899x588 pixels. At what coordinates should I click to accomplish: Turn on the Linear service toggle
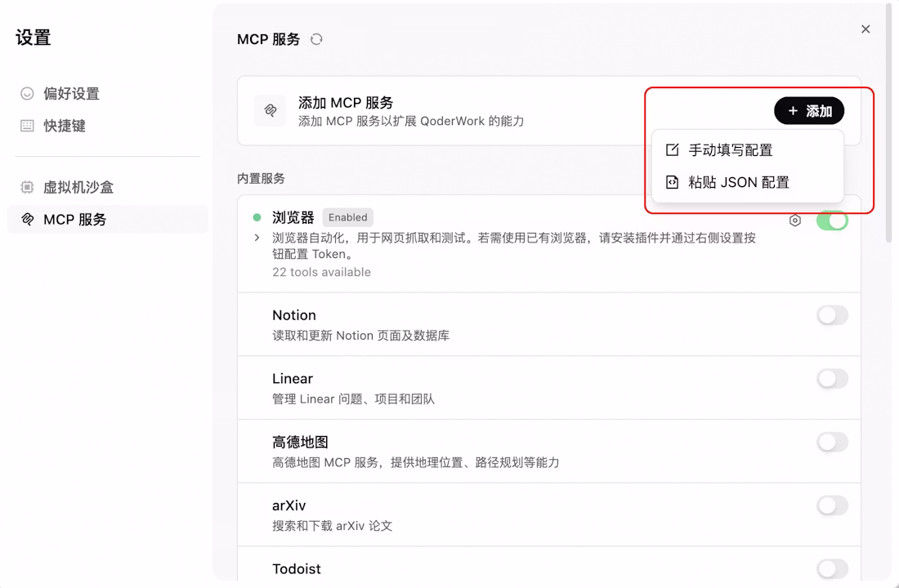(832, 379)
